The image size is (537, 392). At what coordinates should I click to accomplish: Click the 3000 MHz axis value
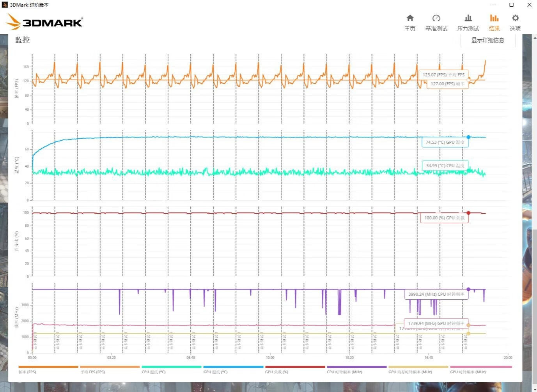click(x=25, y=305)
